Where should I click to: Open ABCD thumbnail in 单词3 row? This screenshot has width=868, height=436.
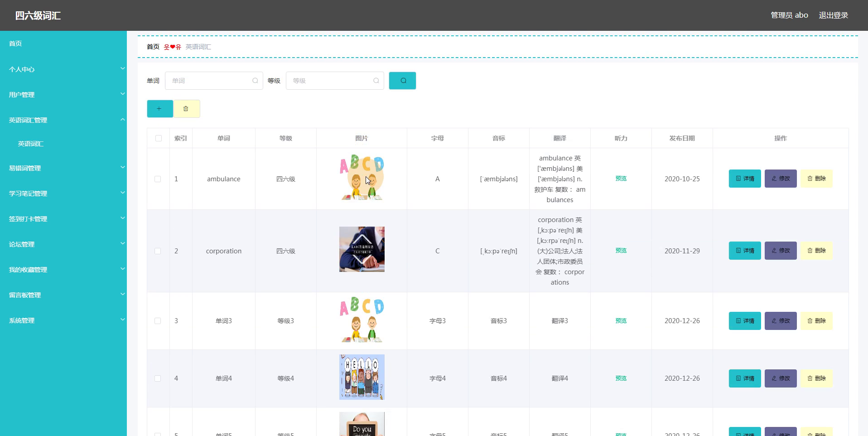pyautogui.click(x=362, y=320)
